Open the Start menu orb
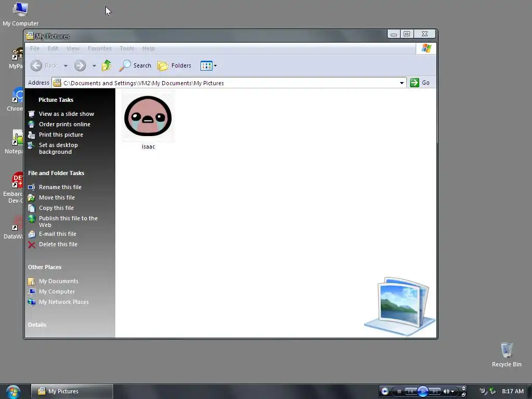Screen dimensions: 532x399 13,392
